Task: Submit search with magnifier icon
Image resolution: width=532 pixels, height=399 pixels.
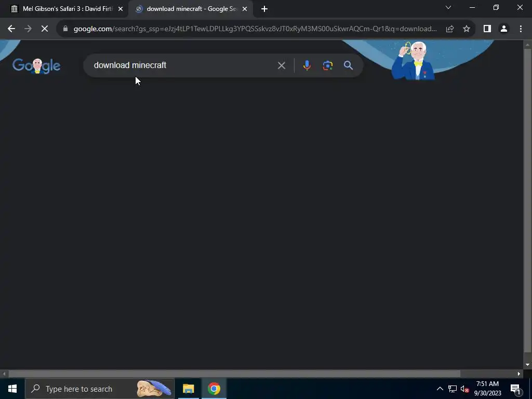Action: [348, 65]
